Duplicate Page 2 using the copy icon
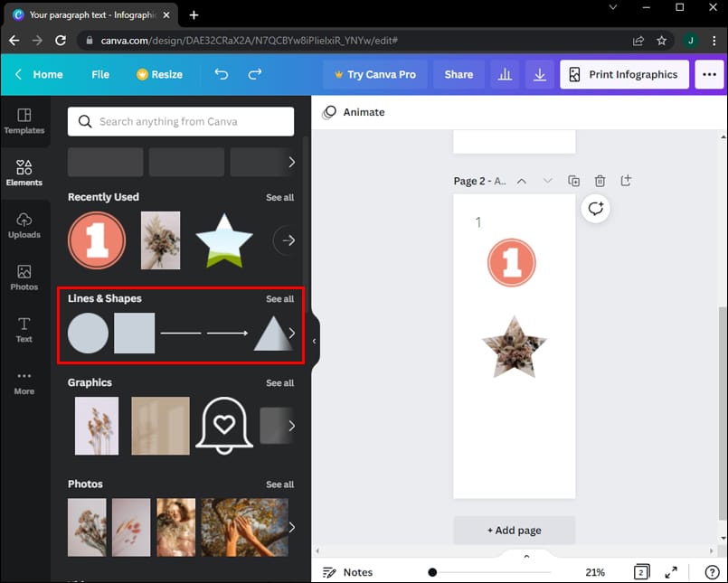 coord(573,181)
